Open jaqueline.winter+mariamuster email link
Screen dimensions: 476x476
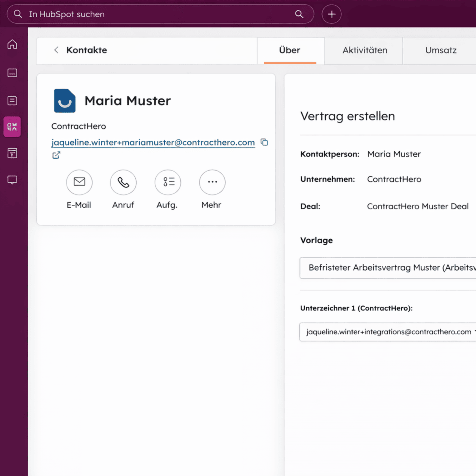153,142
